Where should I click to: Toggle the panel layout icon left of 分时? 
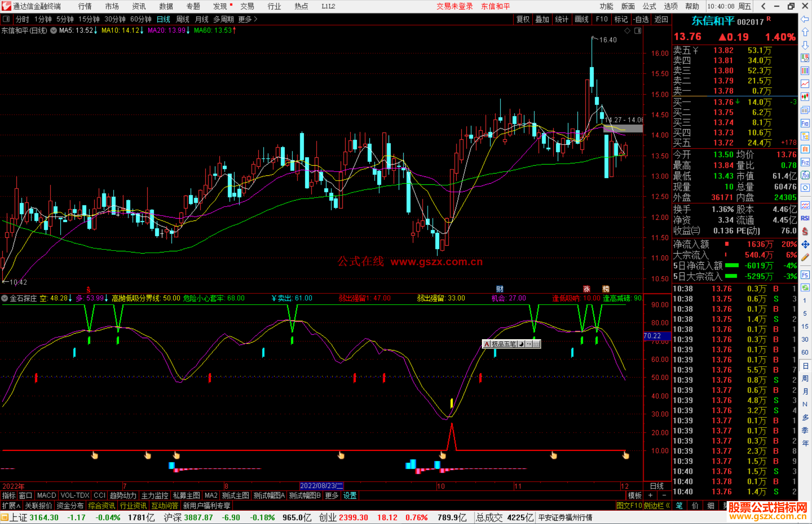coord(6,19)
